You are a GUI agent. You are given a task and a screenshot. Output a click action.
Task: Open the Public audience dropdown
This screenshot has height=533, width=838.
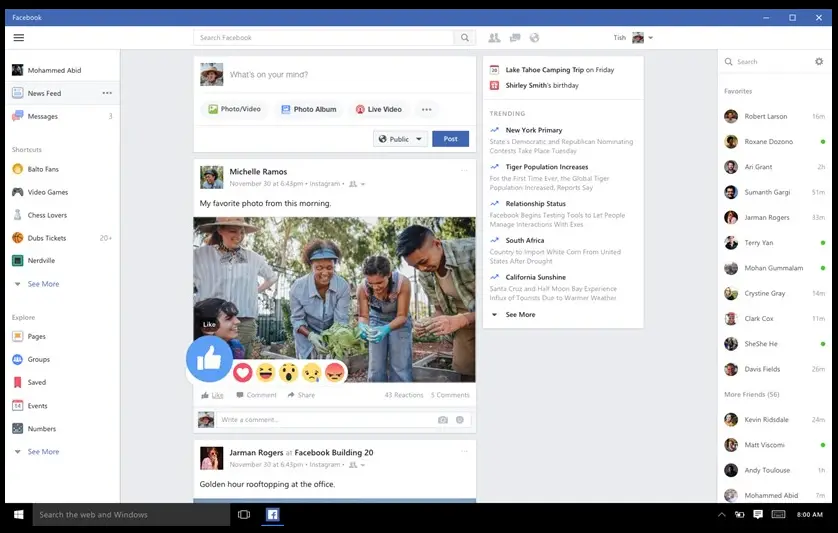(x=400, y=139)
